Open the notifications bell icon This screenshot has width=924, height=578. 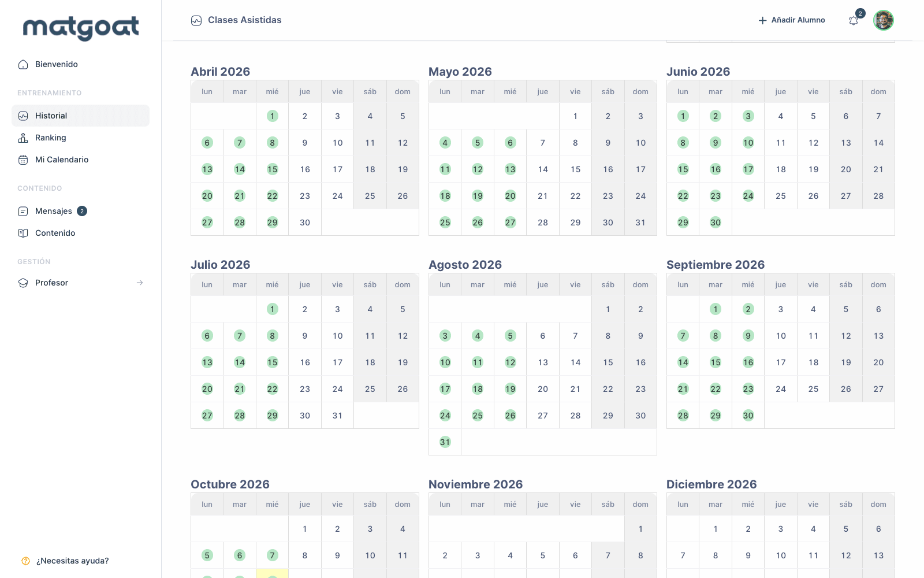(x=854, y=20)
